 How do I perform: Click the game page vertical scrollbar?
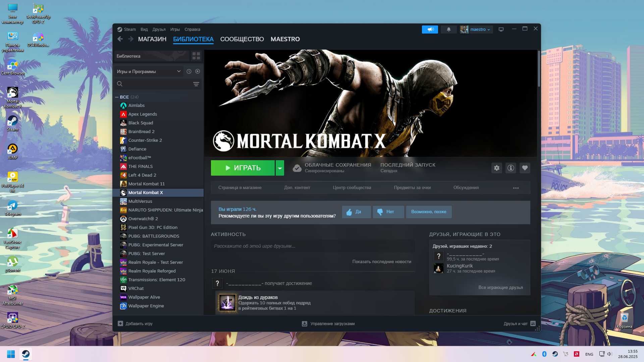pos(539,69)
